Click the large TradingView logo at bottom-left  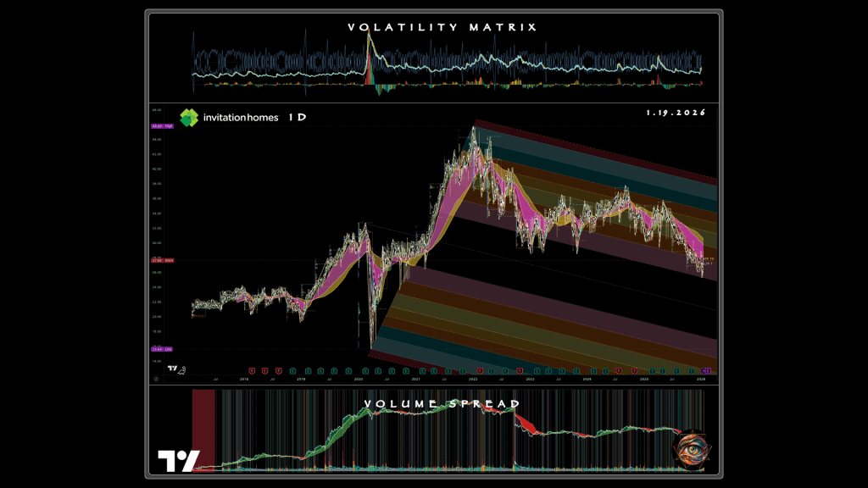[178, 461]
